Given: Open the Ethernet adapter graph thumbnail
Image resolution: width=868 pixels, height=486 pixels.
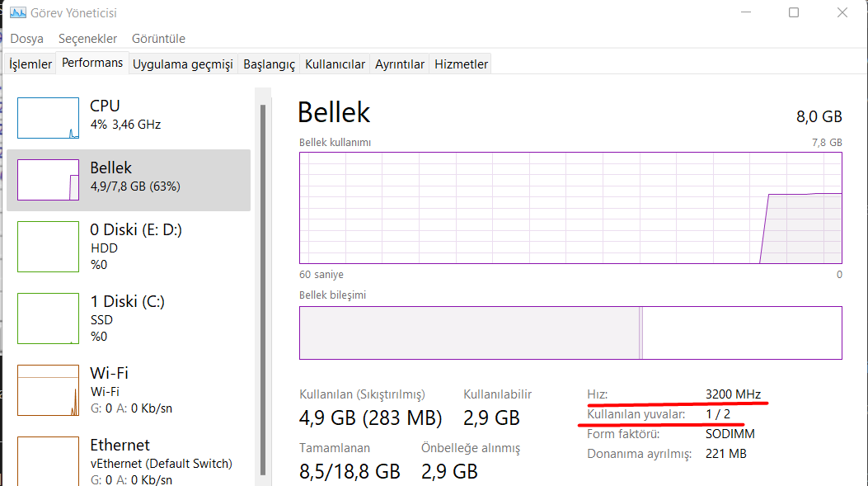Looking at the screenshot, I should tap(48, 460).
